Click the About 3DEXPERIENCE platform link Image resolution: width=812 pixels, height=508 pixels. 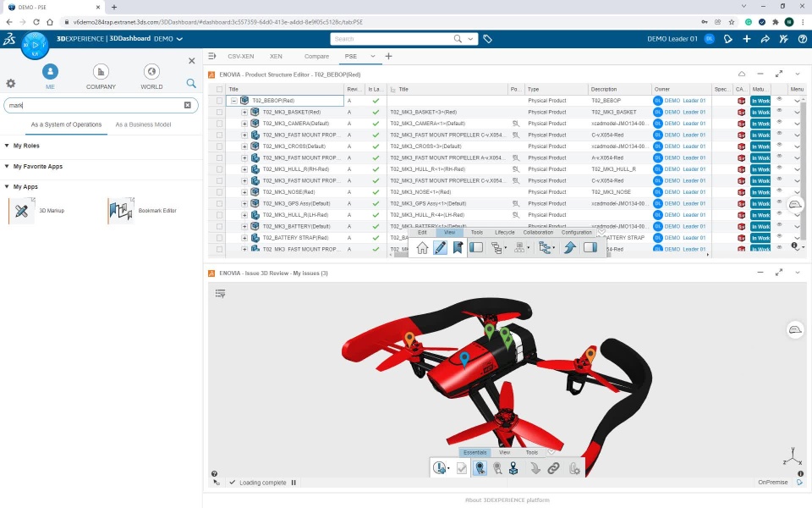(x=507, y=500)
